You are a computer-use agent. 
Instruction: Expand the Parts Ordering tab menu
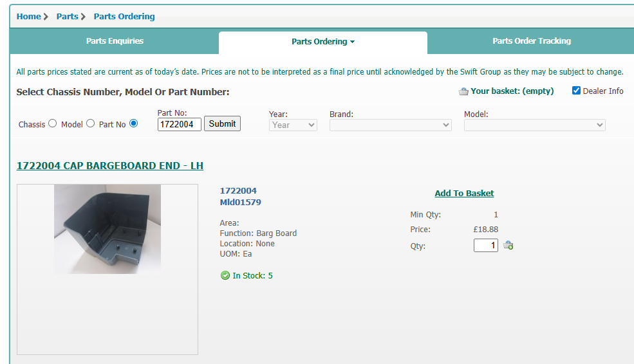[323, 42]
